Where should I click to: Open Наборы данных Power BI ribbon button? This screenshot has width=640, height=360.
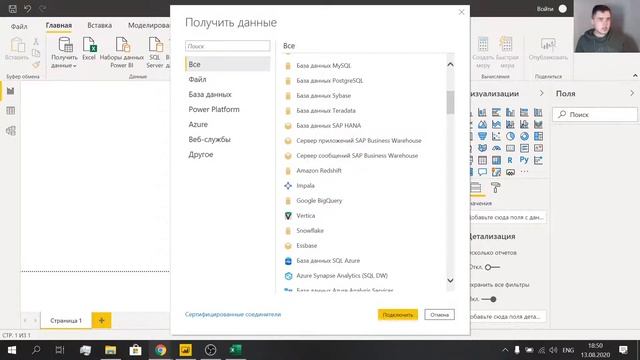[122, 52]
